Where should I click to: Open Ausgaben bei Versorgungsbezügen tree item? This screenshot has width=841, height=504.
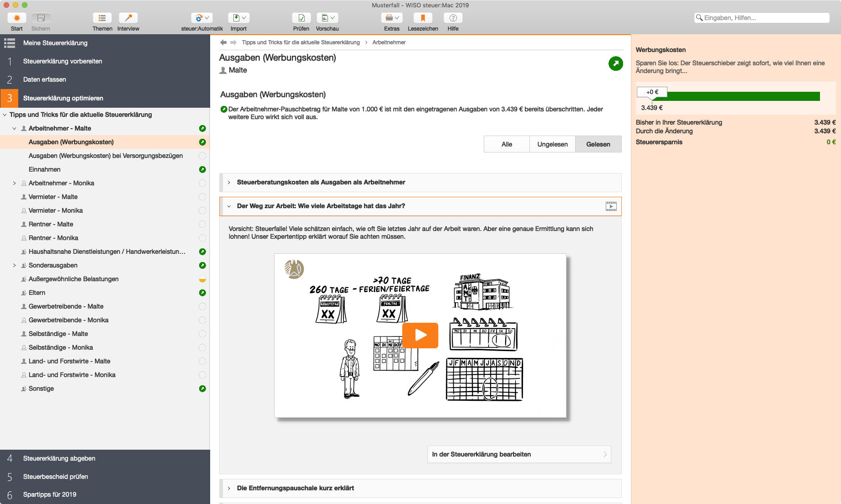[105, 156]
